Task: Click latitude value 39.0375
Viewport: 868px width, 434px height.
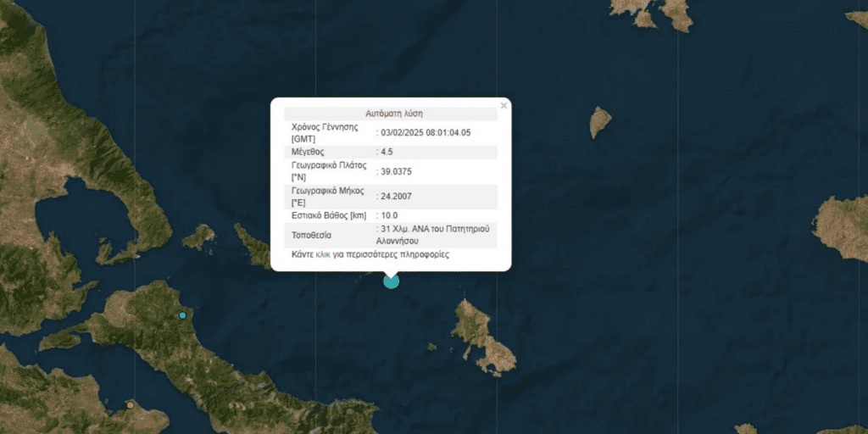Action: [396, 171]
